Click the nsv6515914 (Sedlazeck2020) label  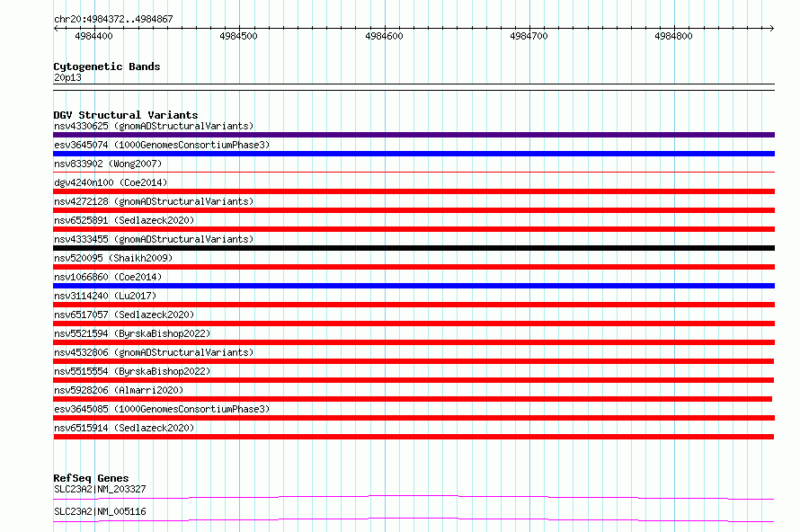pos(124,428)
